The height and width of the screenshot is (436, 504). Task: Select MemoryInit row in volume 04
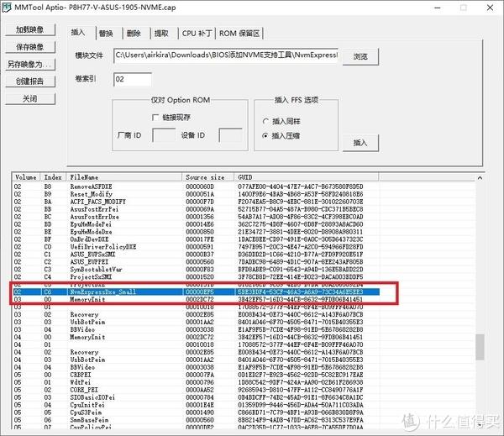click(x=196, y=337)
